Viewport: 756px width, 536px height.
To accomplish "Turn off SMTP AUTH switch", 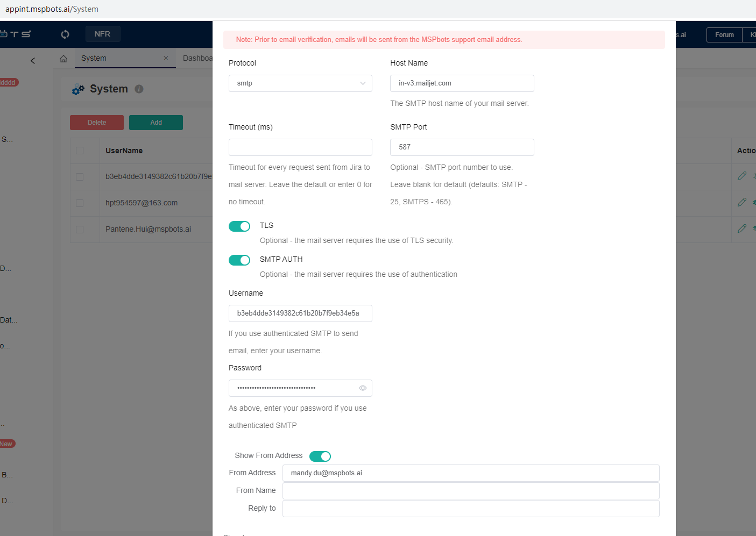I will 239,260.
